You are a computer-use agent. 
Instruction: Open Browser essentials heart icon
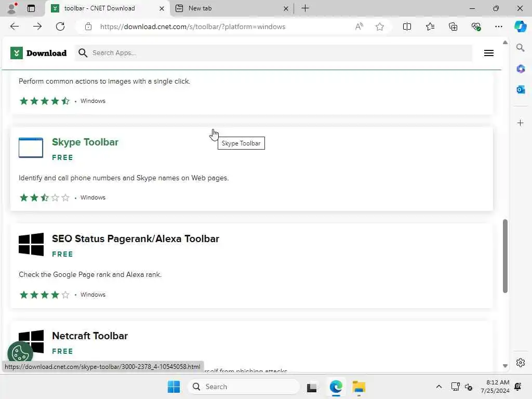click(x=476, y=26)
